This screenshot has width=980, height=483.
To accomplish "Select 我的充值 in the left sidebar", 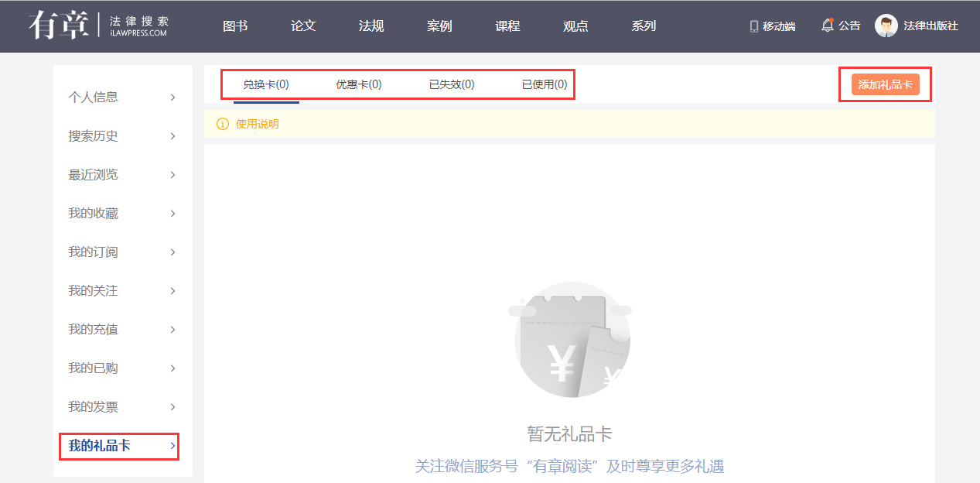I will [94, 330].
